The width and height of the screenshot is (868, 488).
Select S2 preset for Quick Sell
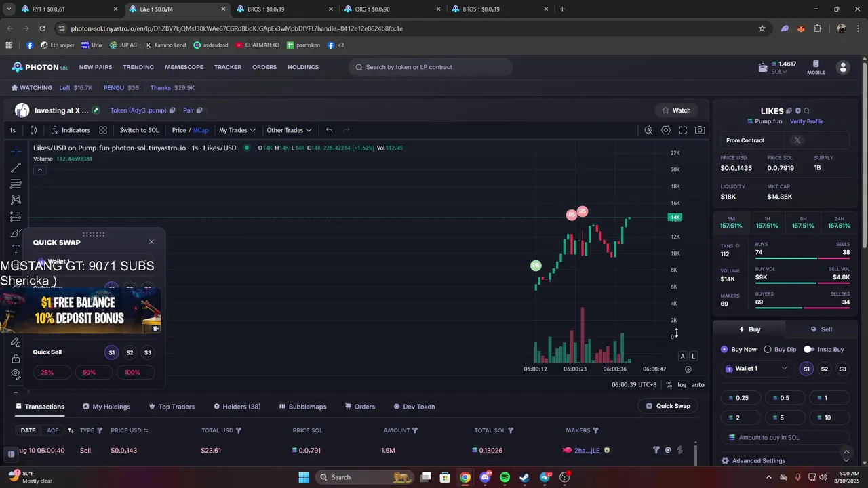(x=130, y=352)
